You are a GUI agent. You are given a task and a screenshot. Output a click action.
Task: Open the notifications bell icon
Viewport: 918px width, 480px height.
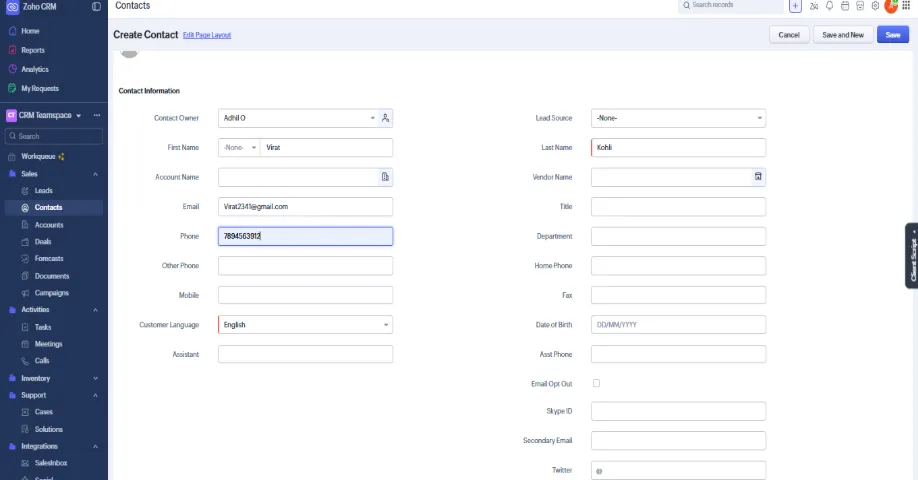[x=830, y=6]
